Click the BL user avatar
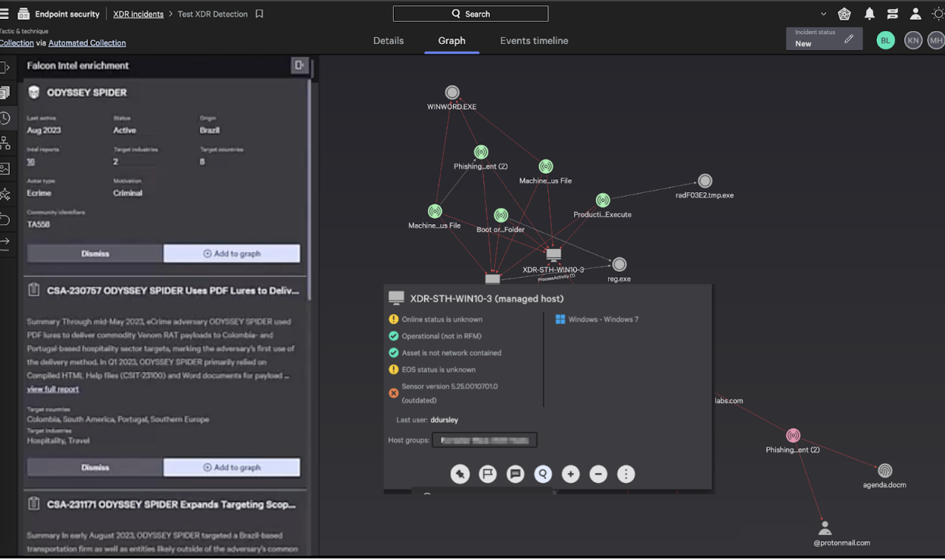The width and height of the screenshot is (945, 560). (886, 40)
